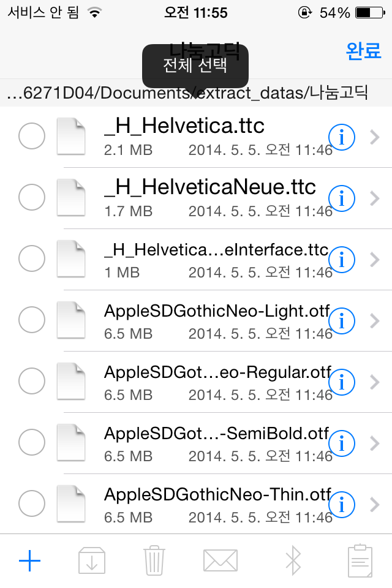
Task: Tap the 완료 done button
Action: point(363,51)
